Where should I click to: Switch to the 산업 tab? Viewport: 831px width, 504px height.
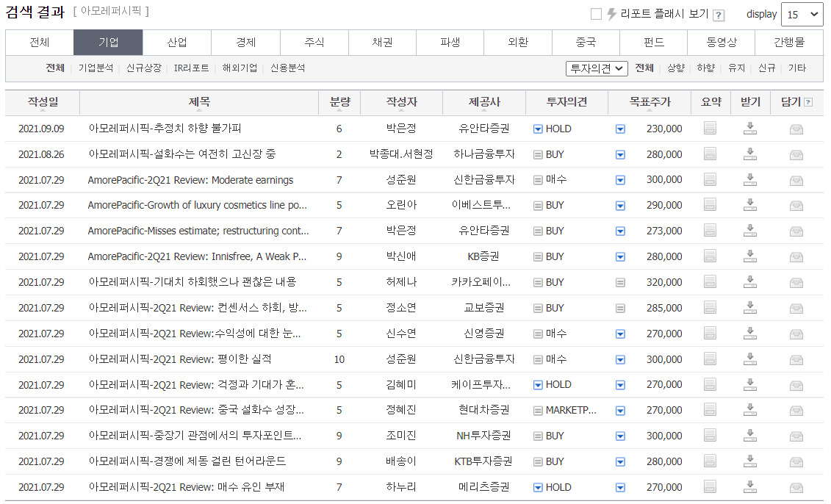[x=177, y=43]
